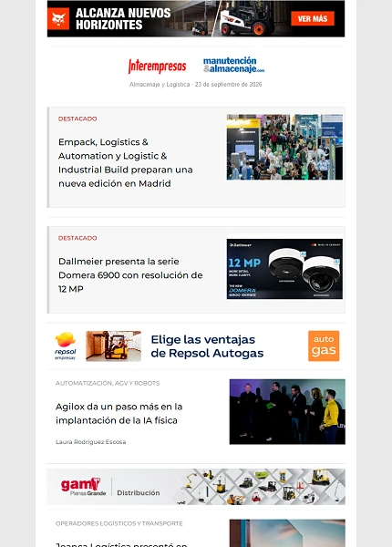Image resolution: width=392 pixels, height=547 pixels.
Task: Click the DESTACADO label above the Dallmeier headline
Action: click(x=77, y=238)
